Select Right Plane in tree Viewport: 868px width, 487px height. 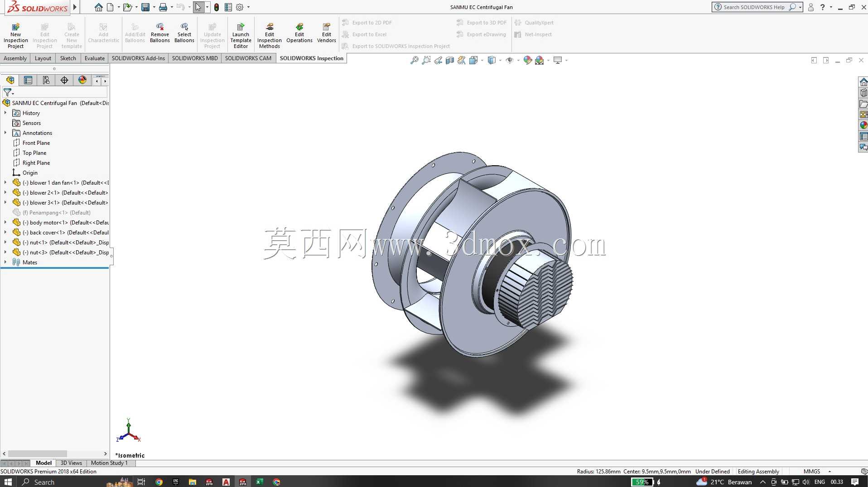pos(36,163)
